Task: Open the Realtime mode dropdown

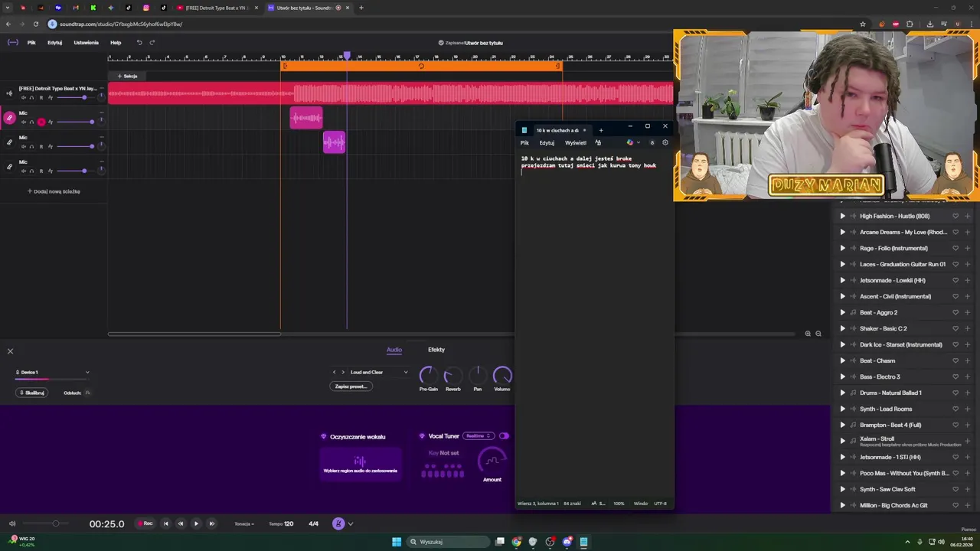Action: pos(478,436)
